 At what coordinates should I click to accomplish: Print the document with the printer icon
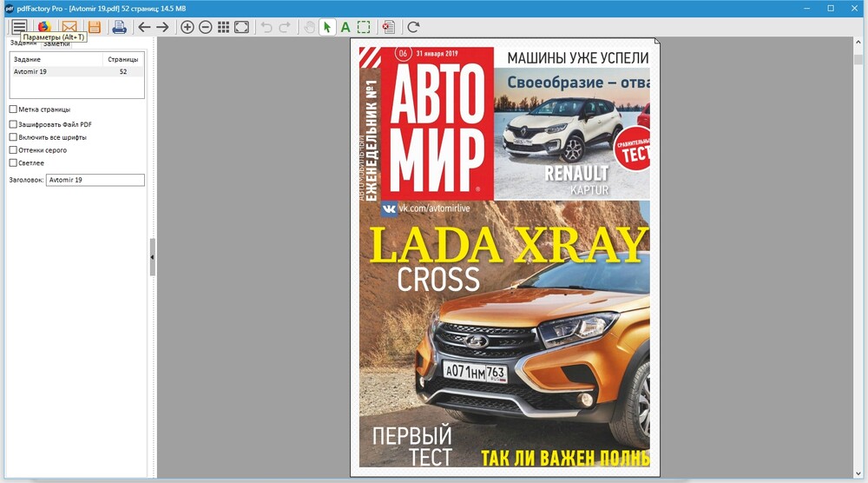(x=119, y=27)
